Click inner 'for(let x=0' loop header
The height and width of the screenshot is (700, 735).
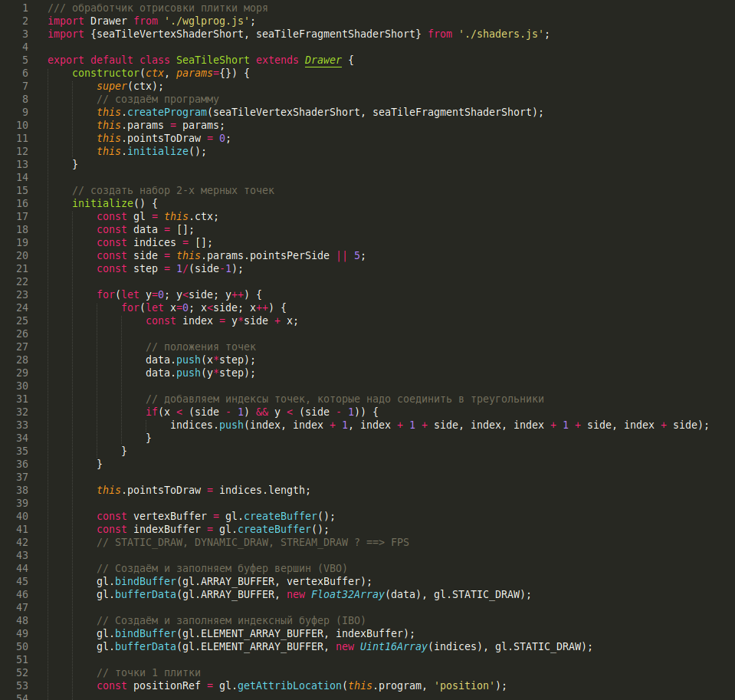[204, 307]
